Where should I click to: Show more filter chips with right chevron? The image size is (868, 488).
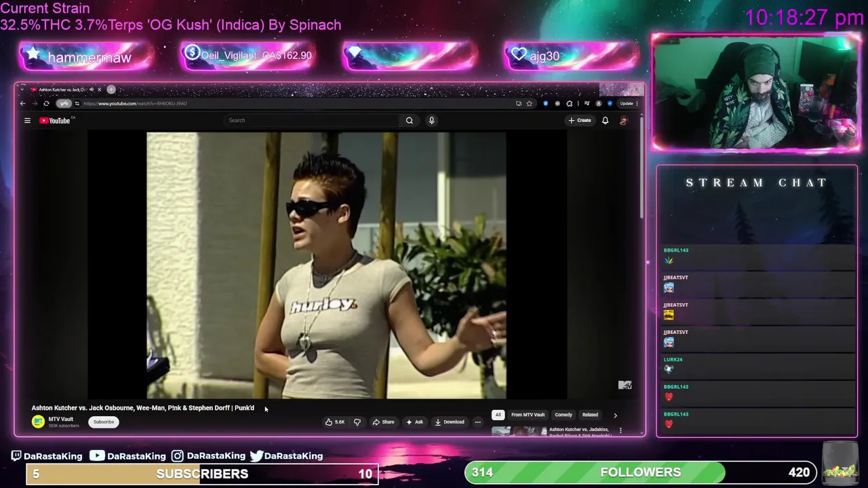coord(615,415)
